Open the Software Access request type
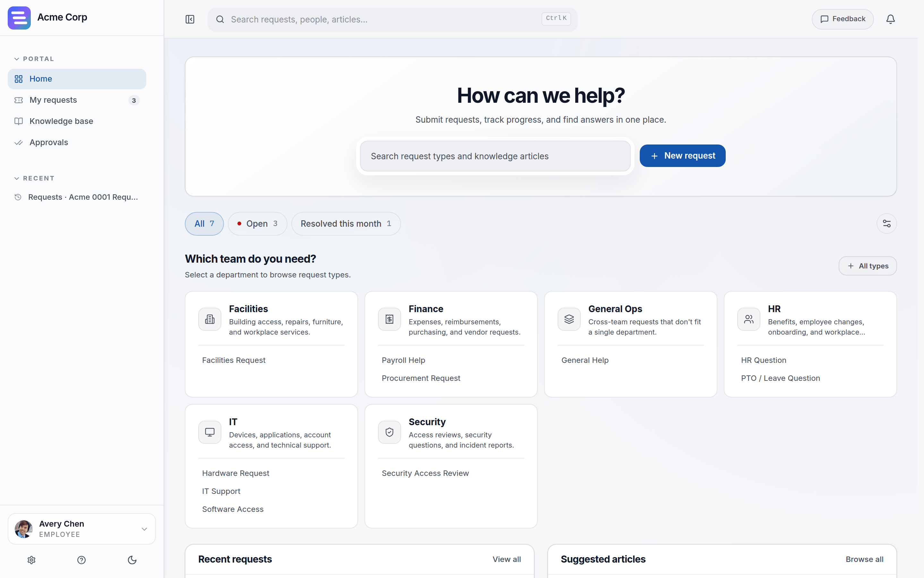Viewport: 924px width, 578px height. [233, 509]
